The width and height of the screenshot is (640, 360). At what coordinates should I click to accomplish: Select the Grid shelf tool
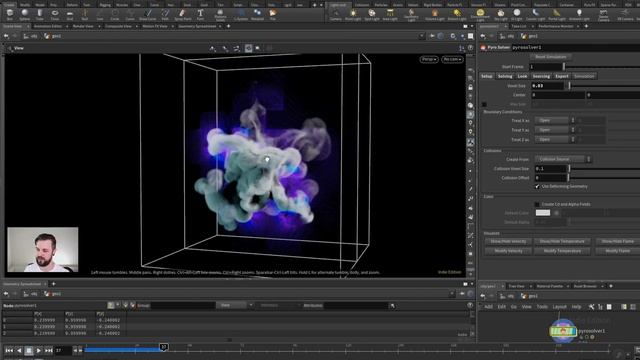pyautogui.click(x=70, y=15)
